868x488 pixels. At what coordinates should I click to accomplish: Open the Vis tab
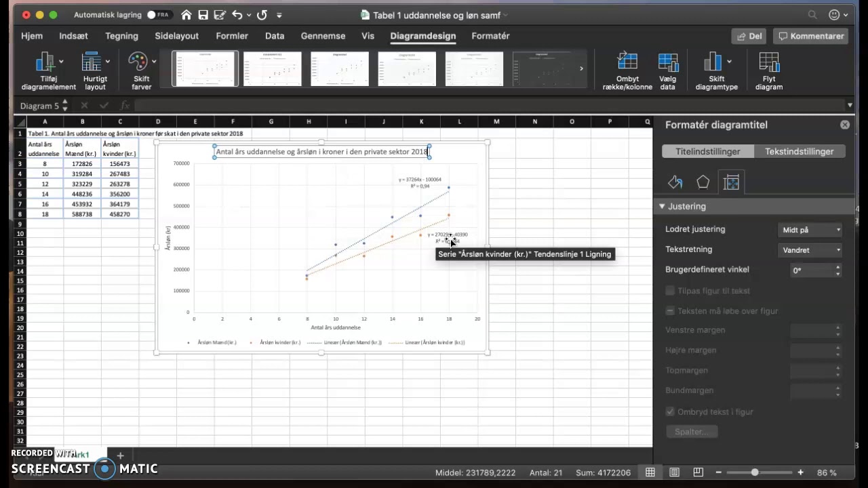[x=368, y=36]
